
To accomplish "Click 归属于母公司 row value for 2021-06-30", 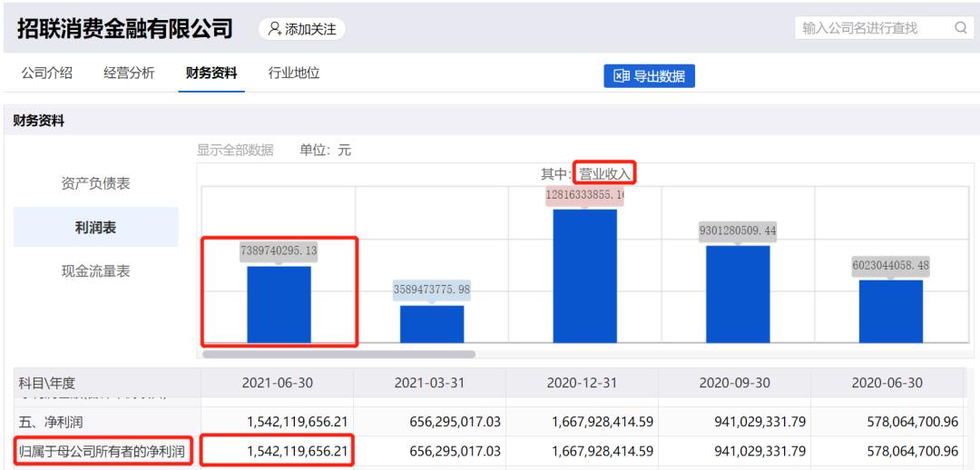I will (x=298, y=451).
